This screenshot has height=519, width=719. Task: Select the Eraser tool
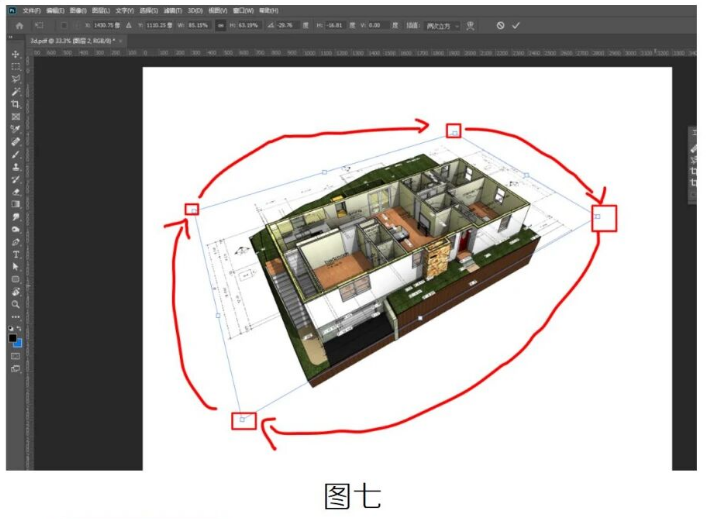(x=16, y=192)
